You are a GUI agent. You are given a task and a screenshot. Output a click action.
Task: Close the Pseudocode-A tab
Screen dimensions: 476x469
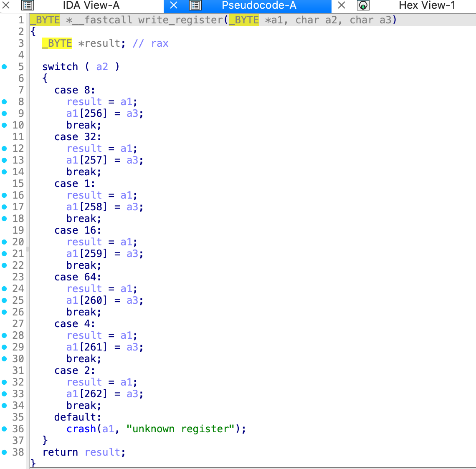click(174, 5)
